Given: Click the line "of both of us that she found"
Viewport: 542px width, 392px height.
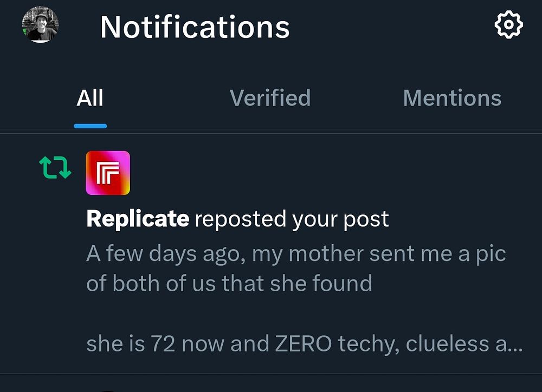Looking at the screenshot, I should click(x=229, y=283).
